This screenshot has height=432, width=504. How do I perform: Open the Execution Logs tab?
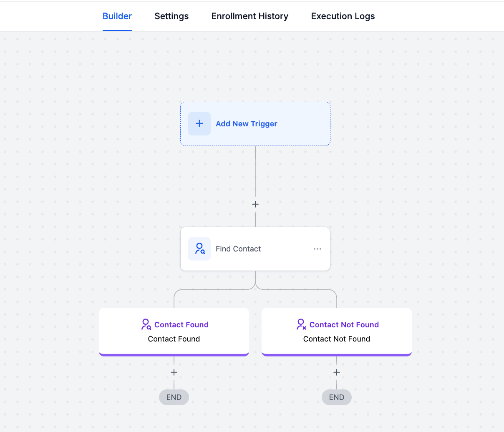coord(343,16)
